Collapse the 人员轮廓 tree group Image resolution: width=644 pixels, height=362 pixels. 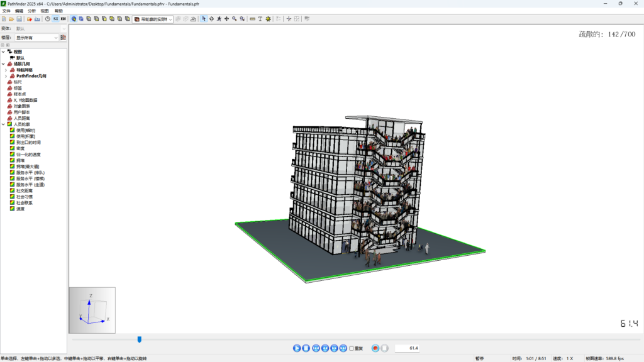click(x=3, y=124)
